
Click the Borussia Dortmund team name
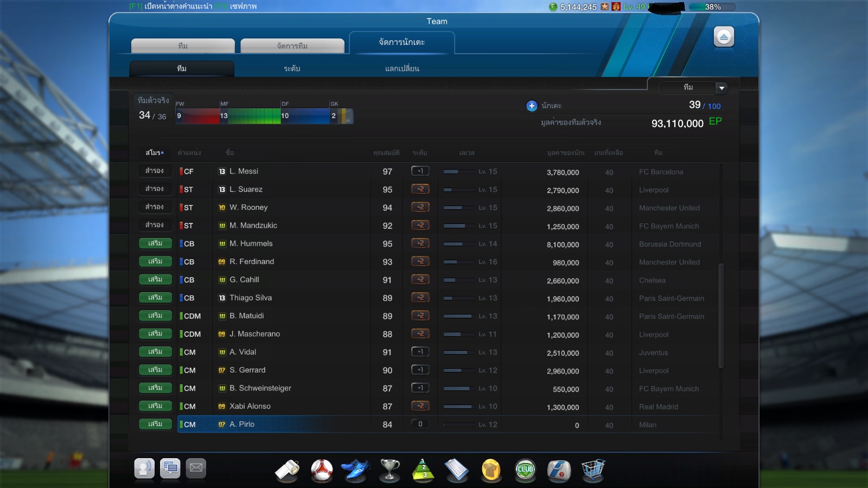pos(670,244)
